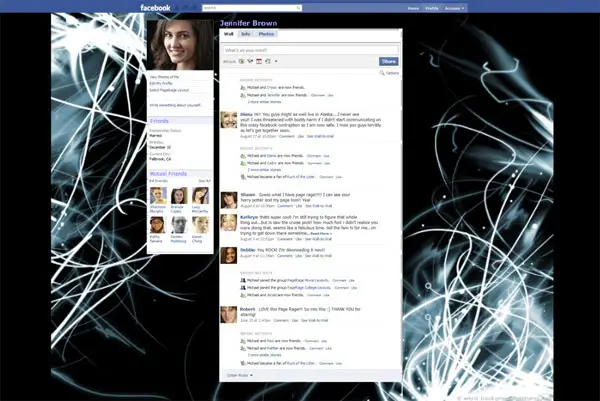Screen dimensions: 600x401
Task: Go to Home in the top bar
Action: click(x=413, y=8)
